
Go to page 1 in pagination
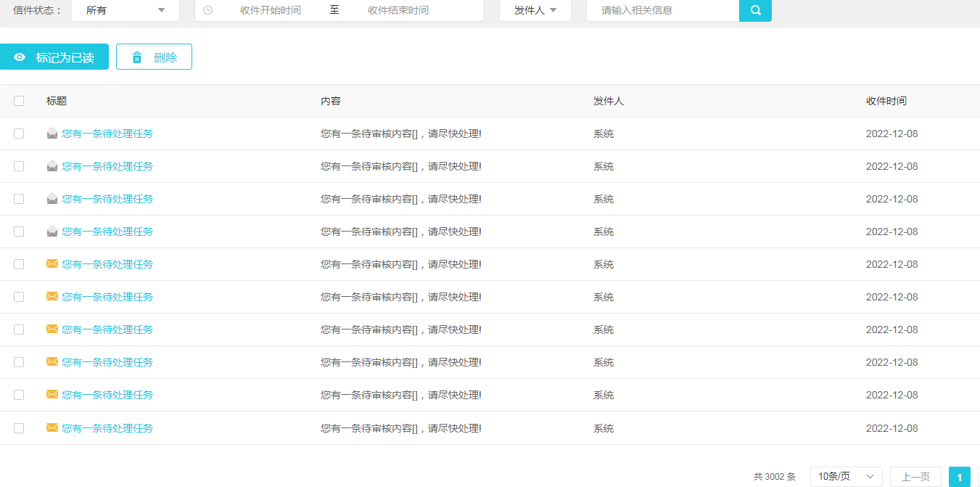click(959, 477)
